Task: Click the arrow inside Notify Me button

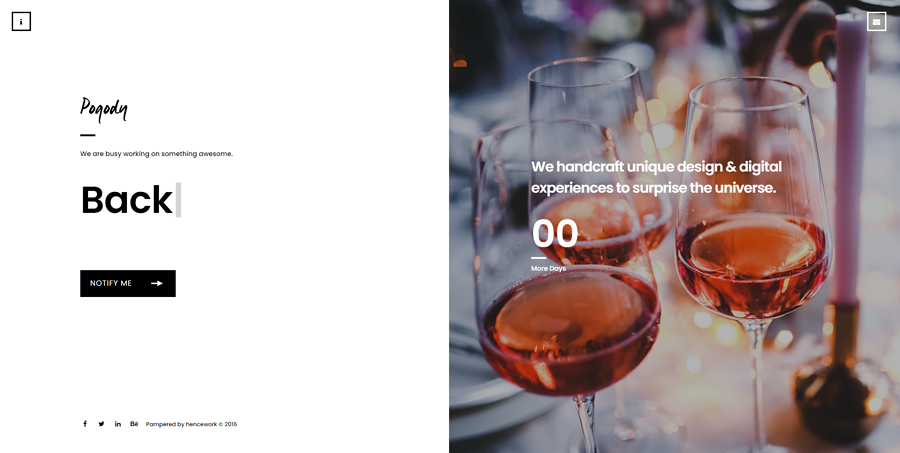Action: click(x=157, y=283)
